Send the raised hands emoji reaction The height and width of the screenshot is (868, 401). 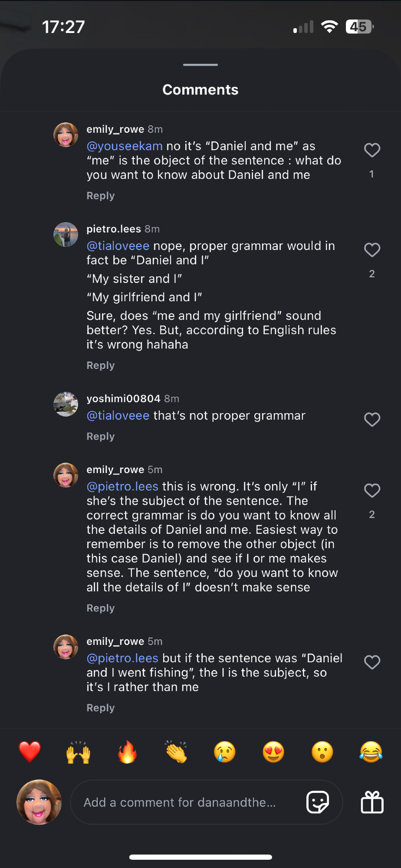pyautogui.click(x=79, y=752)
